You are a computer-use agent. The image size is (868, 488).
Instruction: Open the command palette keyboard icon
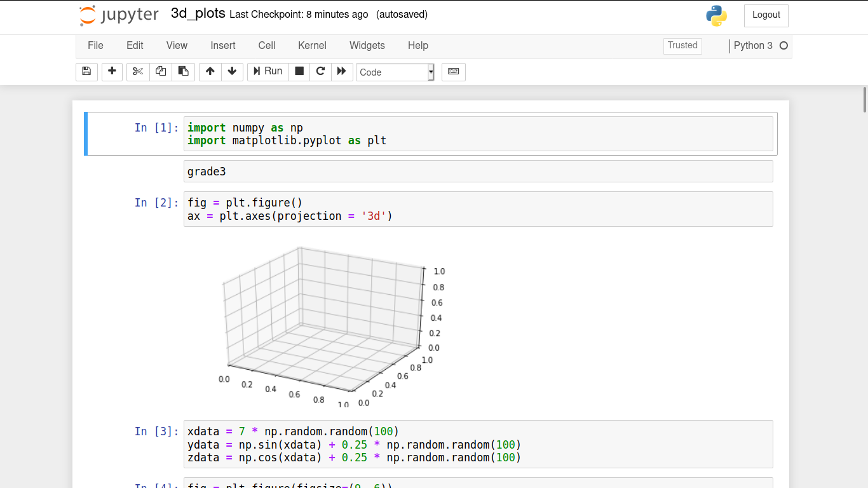[x=454, y=72]
